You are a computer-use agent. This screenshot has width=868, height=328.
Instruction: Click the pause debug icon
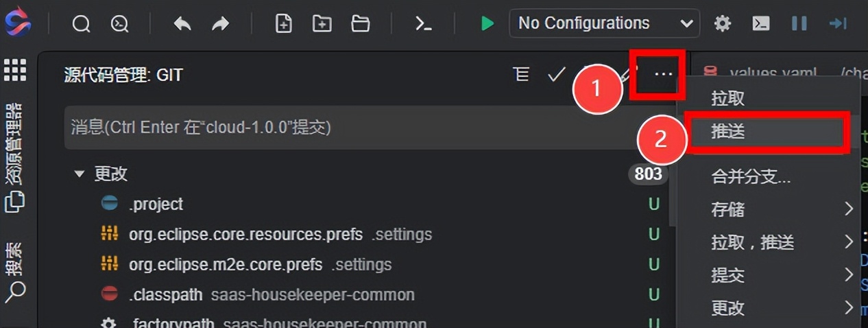click(x=799, y=24)
